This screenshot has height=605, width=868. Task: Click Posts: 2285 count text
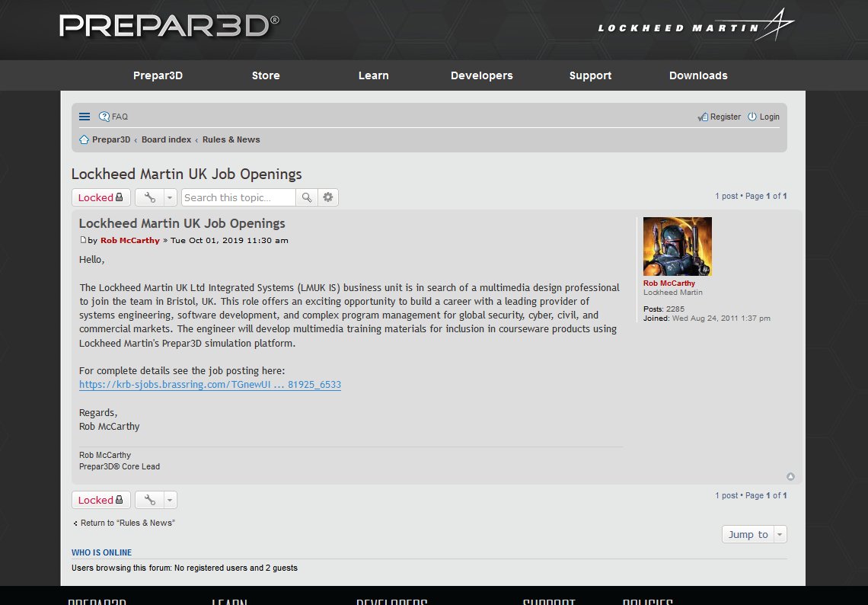[664, 309]
